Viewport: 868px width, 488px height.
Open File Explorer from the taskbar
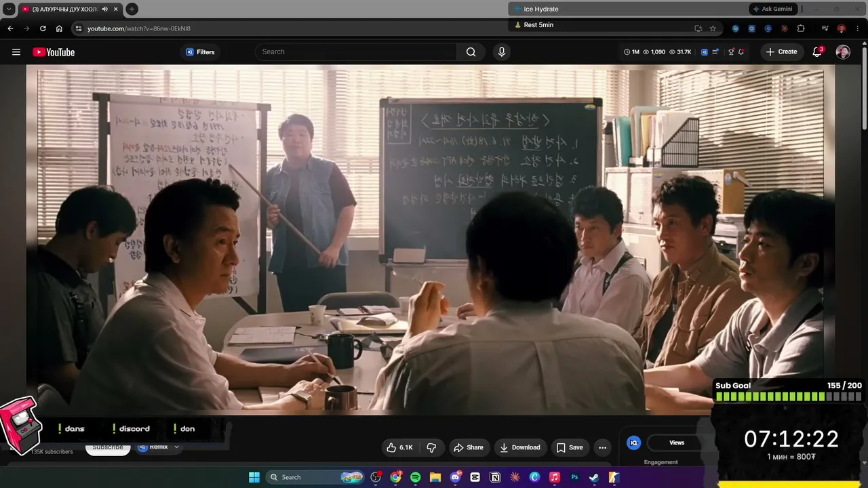[435, 477]
